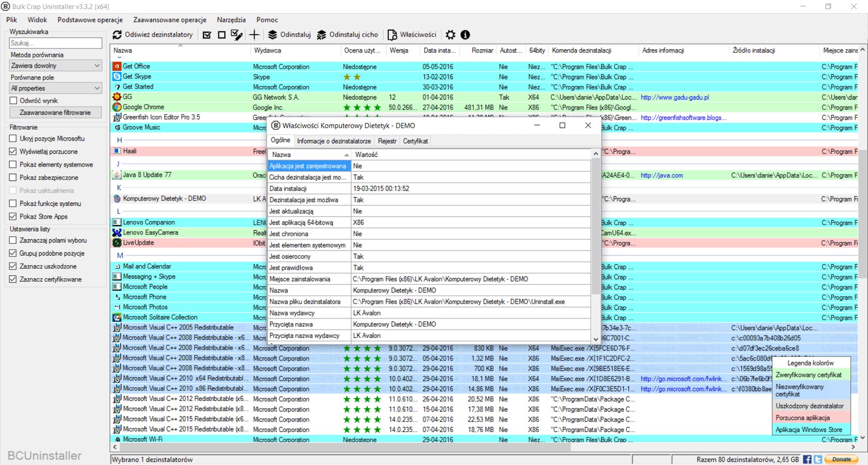Enable Pokaż zabezpieczone checkbox
This screenshot has height=465, width=868.
click(13, 178)
